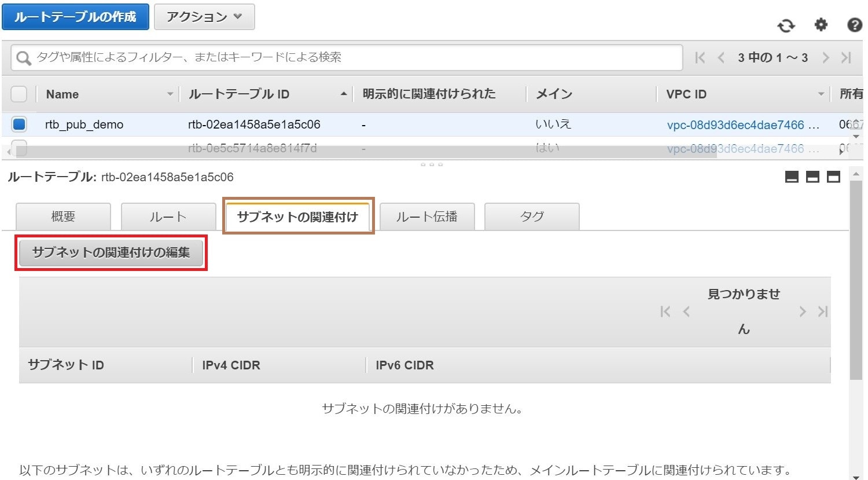Viewport: 868px width, 480px height.
Task: Click the rtb-02ea1458a5e1a5c06 ID cell
Action: (254, 124)
